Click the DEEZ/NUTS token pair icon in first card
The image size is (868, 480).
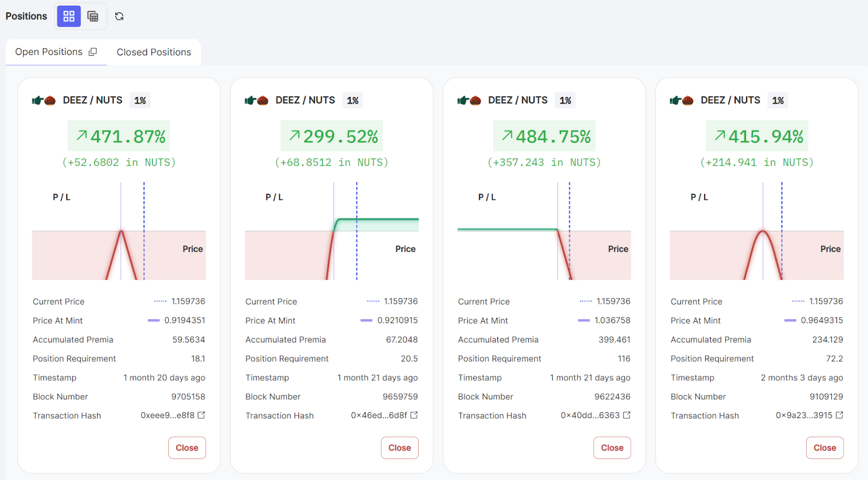(x=44, y=100)
